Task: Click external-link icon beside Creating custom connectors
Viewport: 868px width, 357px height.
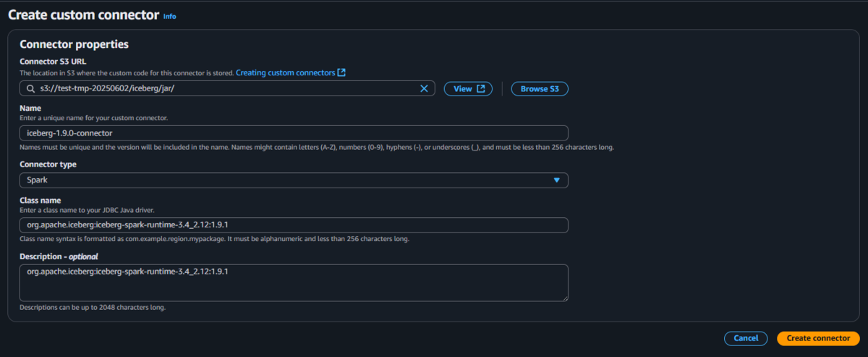Action: pos(341,72)
